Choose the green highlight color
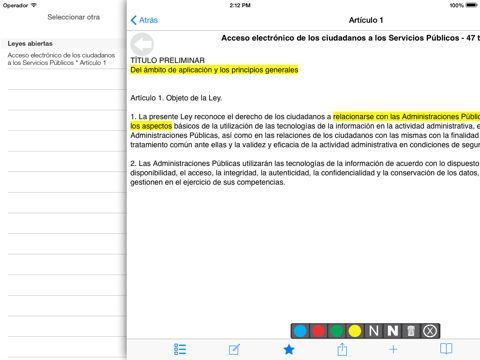Screen dimensions: 480x360 tap(337, 331)
